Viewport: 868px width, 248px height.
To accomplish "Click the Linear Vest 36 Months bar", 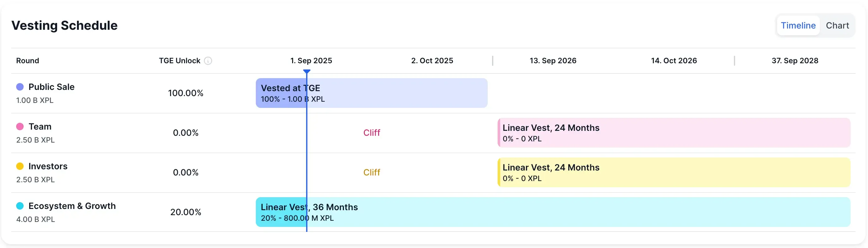I will (x=553, y=212).
